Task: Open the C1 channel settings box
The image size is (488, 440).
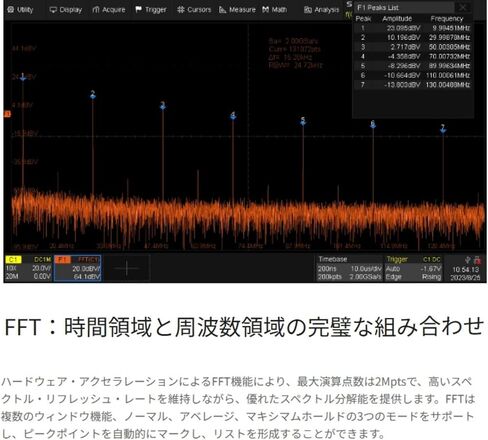Action: [28, 268]
